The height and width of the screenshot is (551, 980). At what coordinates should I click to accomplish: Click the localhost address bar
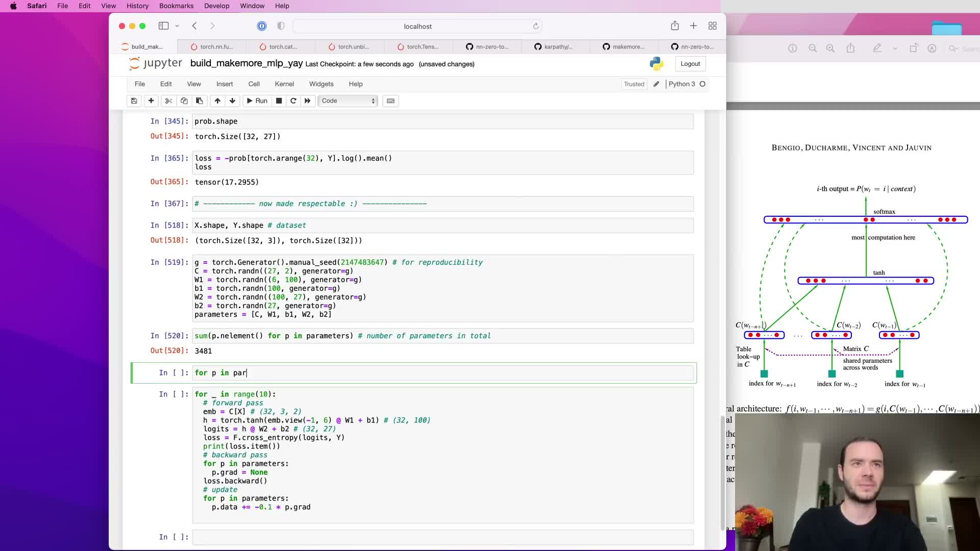pos(417,26)
